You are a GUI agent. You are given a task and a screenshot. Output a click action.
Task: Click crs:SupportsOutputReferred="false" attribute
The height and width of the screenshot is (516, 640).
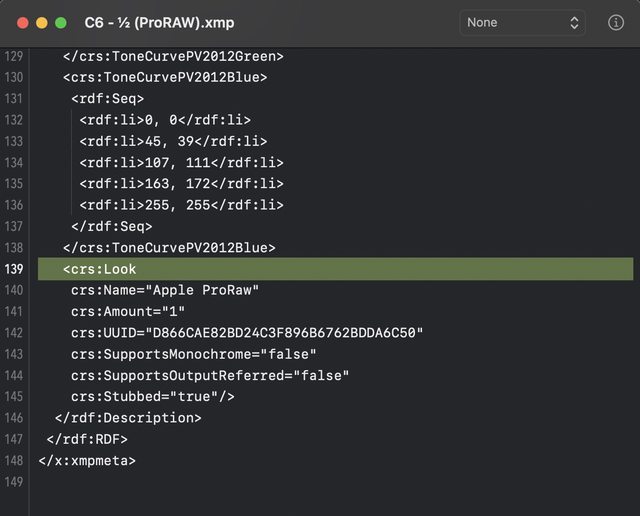coord(209,376)
